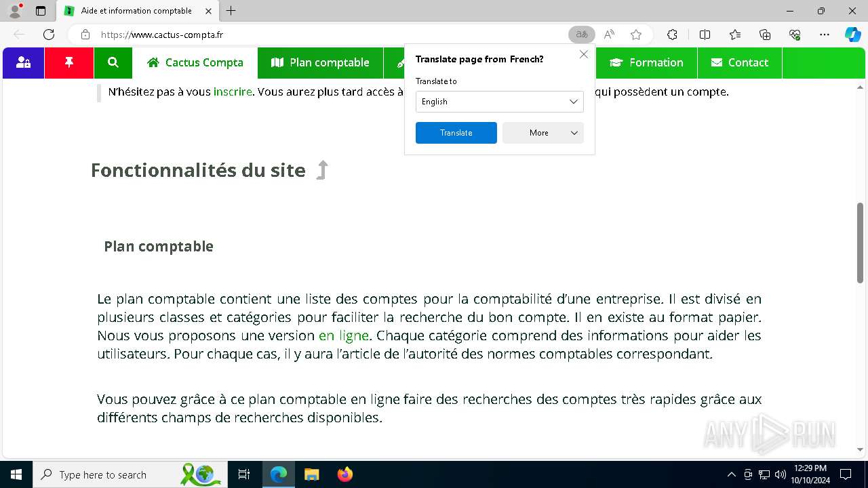Click the red pushpin nav icon
This screenshot has height=488, width=868.
(x=68, y=62)
